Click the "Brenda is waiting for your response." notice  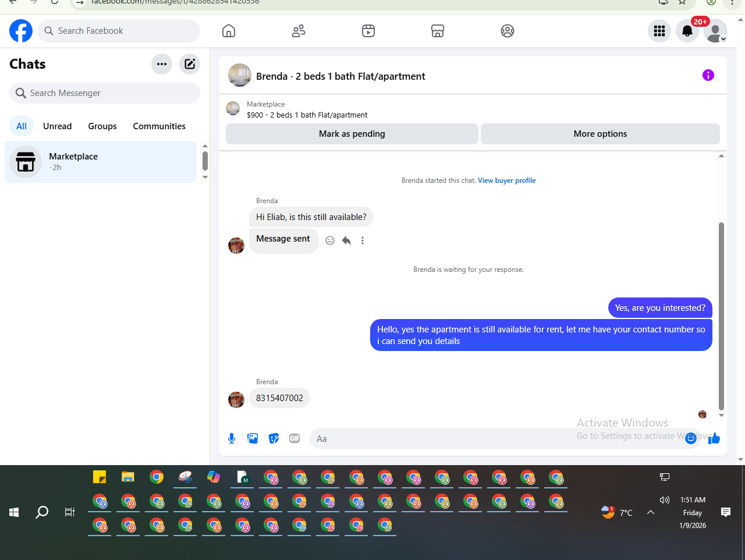[469, 270]
